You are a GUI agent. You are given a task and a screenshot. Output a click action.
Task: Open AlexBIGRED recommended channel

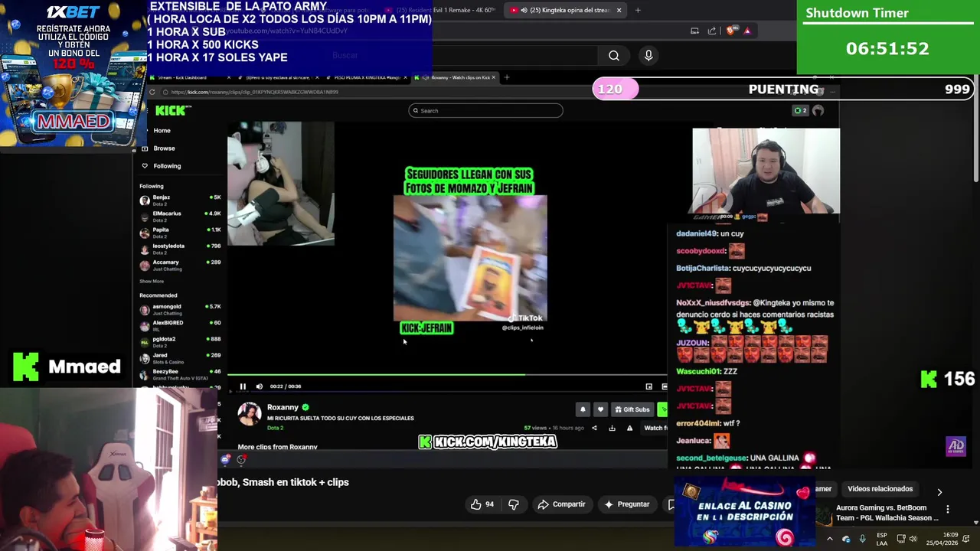(x=180, y=325)
